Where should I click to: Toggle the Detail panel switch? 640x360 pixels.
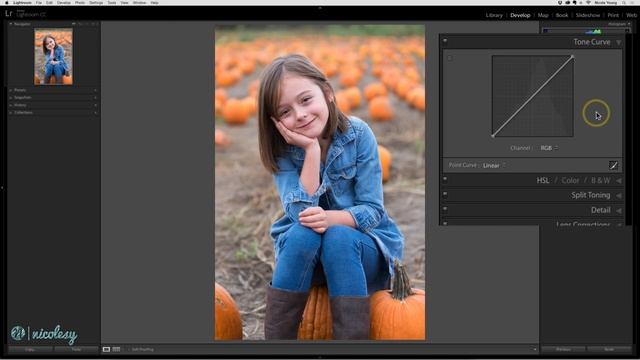445,209
